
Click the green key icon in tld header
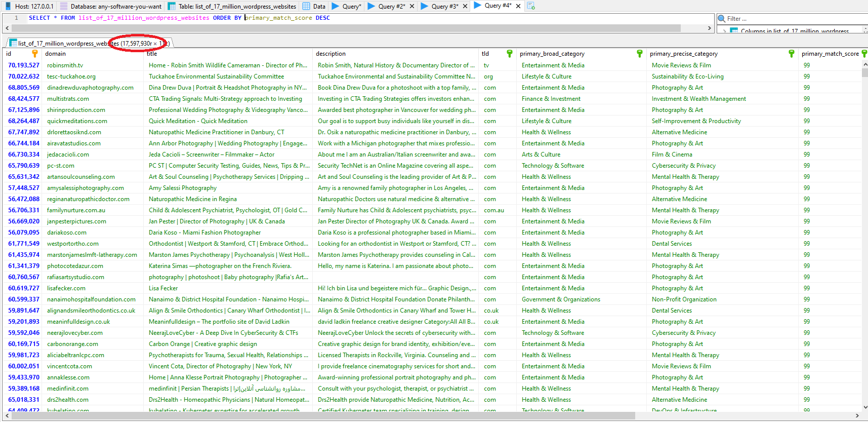pyautogui.click(x=510, y=54)
